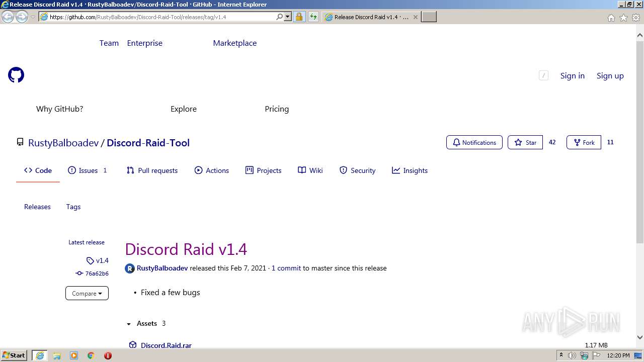
Task: Click the Action Center flag tray icon
Action: (x=596, y=355)
